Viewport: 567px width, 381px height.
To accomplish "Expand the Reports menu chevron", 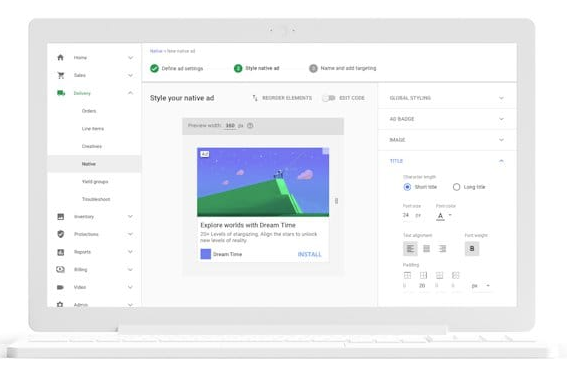I will click(131, 252).
